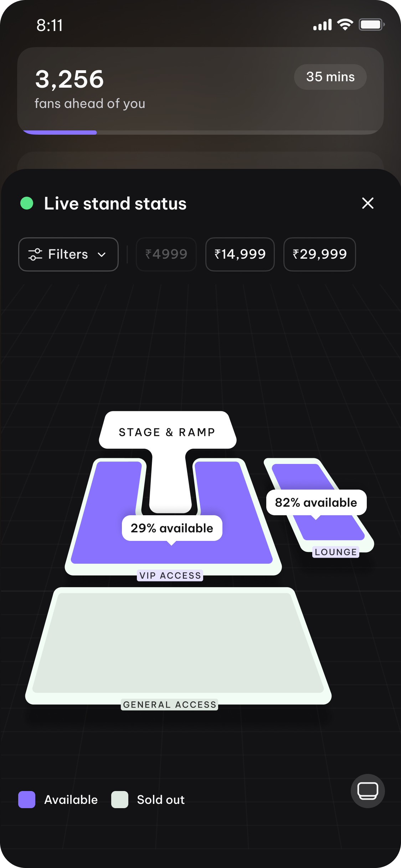This screenshot has width=401, height=868.
Task: Click the stage view icon button
Action: pyautogui.click(x=367, y=791)
